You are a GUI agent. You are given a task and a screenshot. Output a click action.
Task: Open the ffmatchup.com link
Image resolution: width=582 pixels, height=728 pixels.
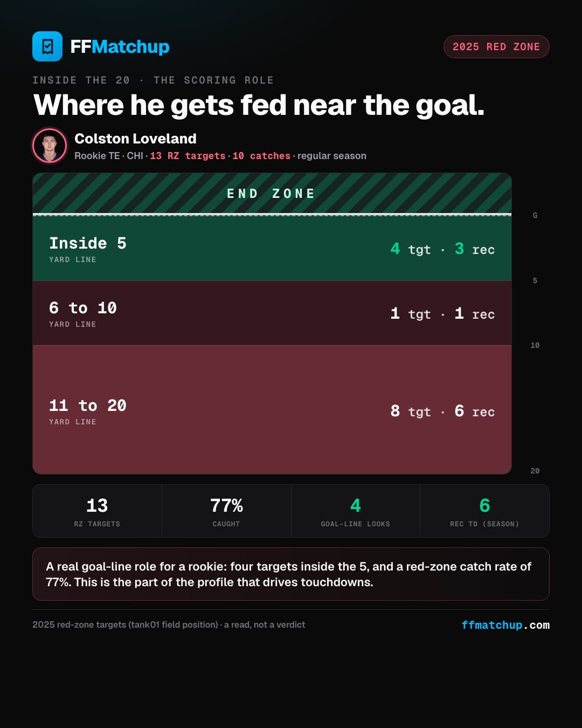505,625
